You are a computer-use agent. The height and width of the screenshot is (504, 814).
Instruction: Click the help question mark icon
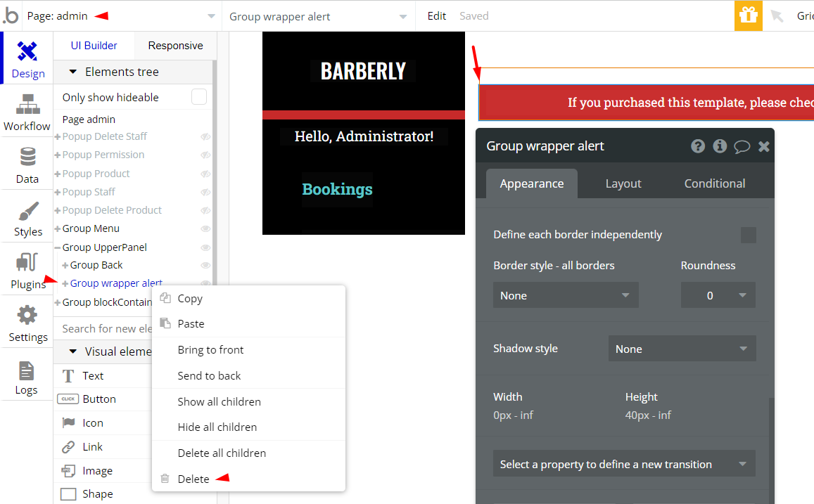point(697,146)
